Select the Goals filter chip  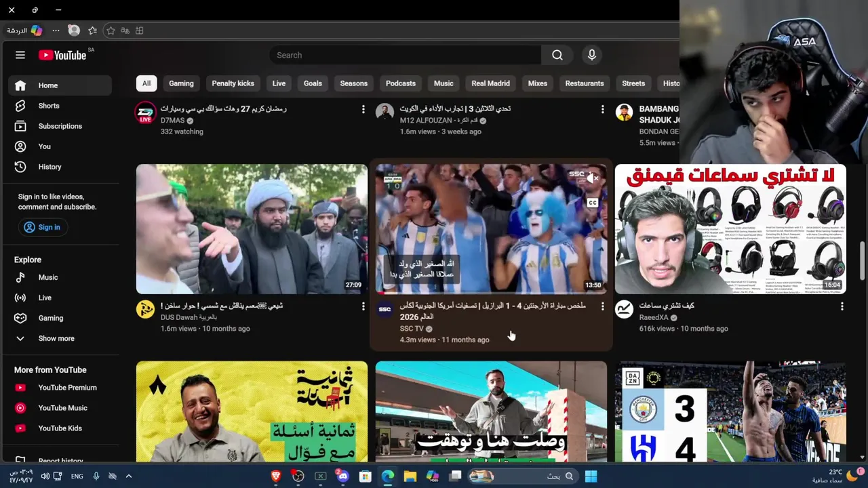click(313, 83)
